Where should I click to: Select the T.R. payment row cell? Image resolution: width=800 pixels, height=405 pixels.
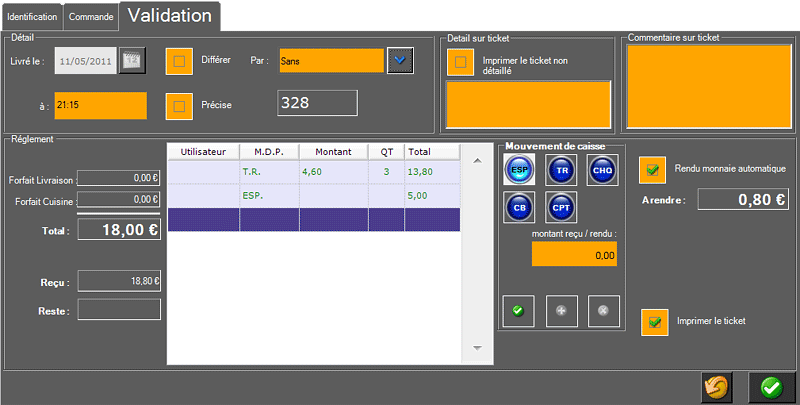(x=269, y=172)
